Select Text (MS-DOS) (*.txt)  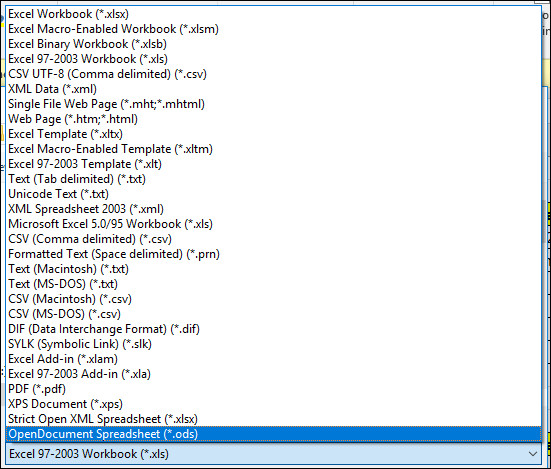[273, 284]
